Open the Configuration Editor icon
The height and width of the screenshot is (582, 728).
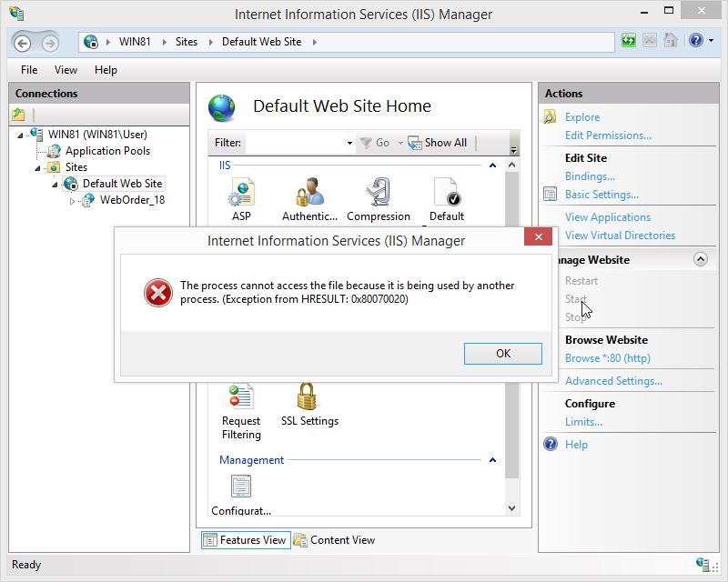[241, 486]
